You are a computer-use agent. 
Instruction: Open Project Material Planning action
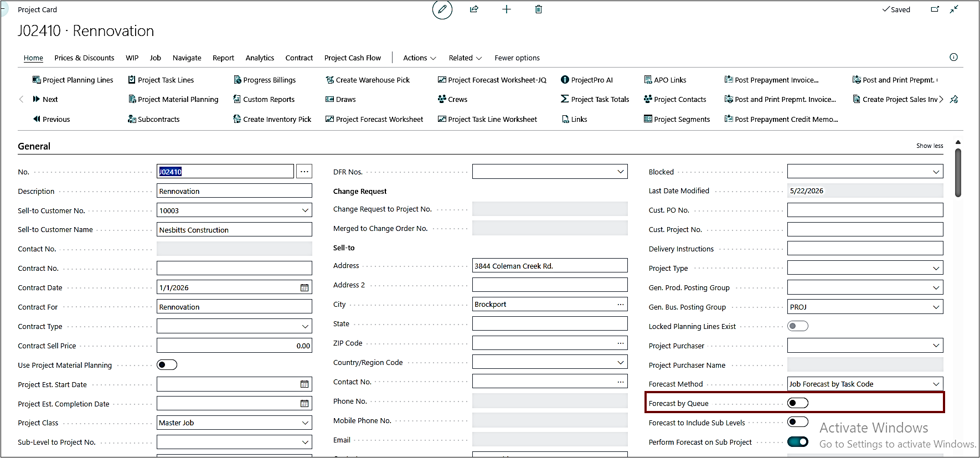pos(173,99)
